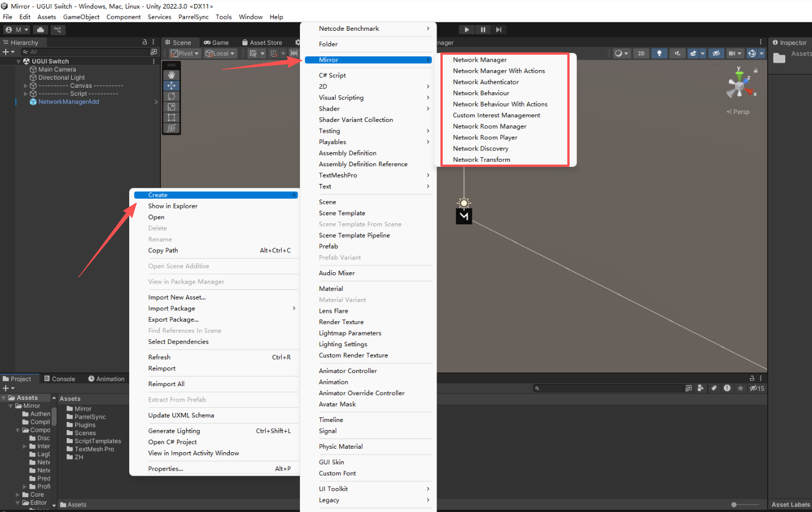The image size is (812, 512).
Task: Collapse the UGUI Switch scene
Action: 19,61
